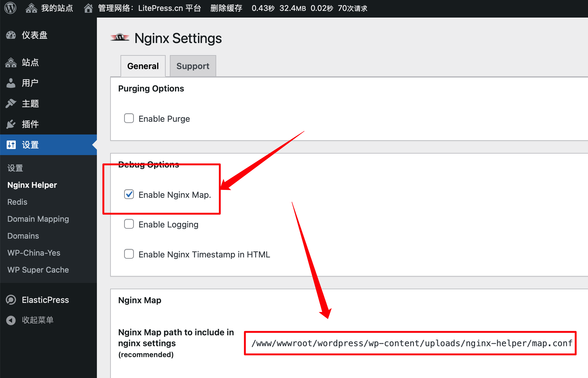The image size is (588, 378).
Task: Click the 用户 user silhouette icon
Action: 11,83
